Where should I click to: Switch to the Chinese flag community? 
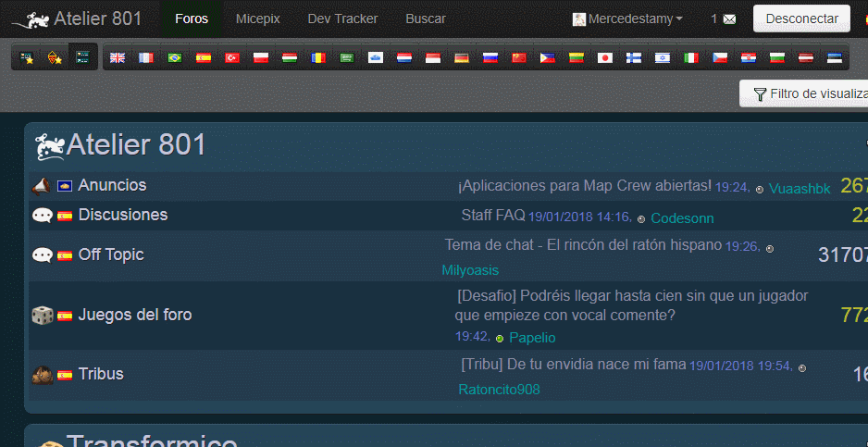(x=519, y=57)
